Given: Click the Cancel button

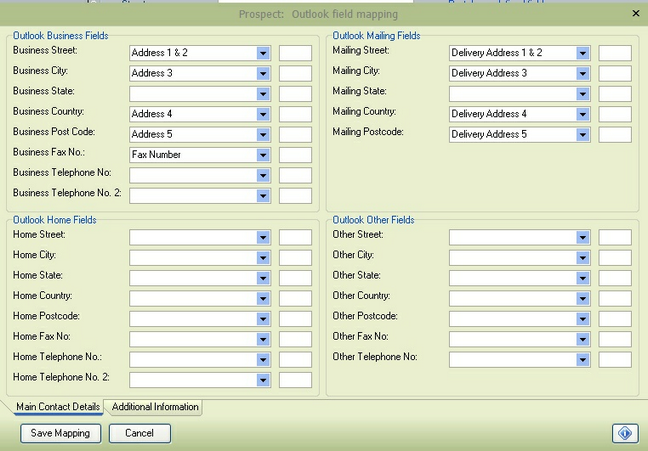Looking at the screenshot, I should tap(139, 433).
